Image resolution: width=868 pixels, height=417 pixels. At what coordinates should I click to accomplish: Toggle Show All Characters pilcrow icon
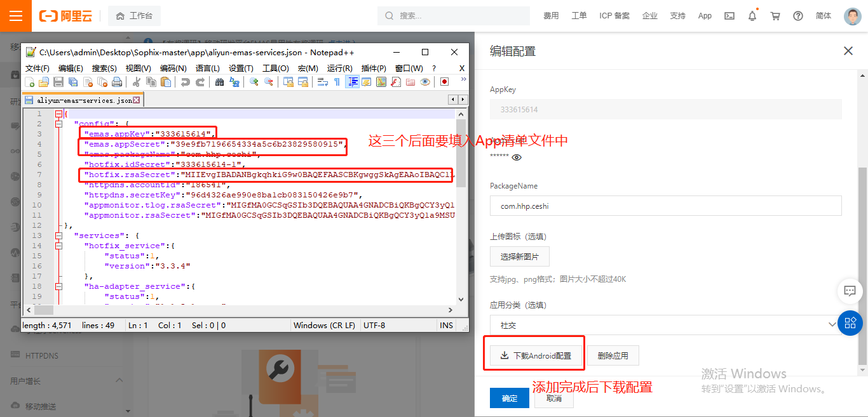337,82
